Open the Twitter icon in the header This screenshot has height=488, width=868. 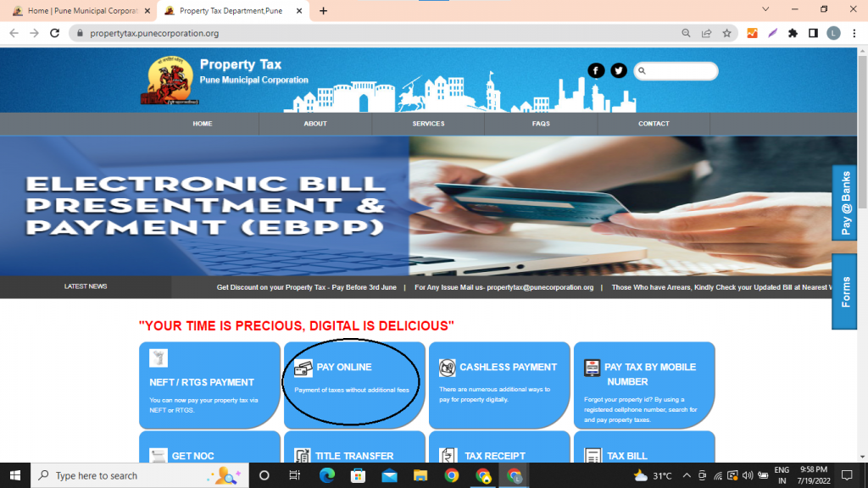coord(618,70)
